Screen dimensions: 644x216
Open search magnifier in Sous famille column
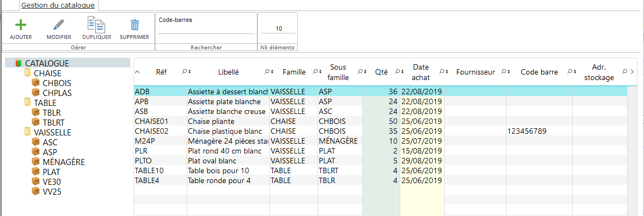(360, 72)
